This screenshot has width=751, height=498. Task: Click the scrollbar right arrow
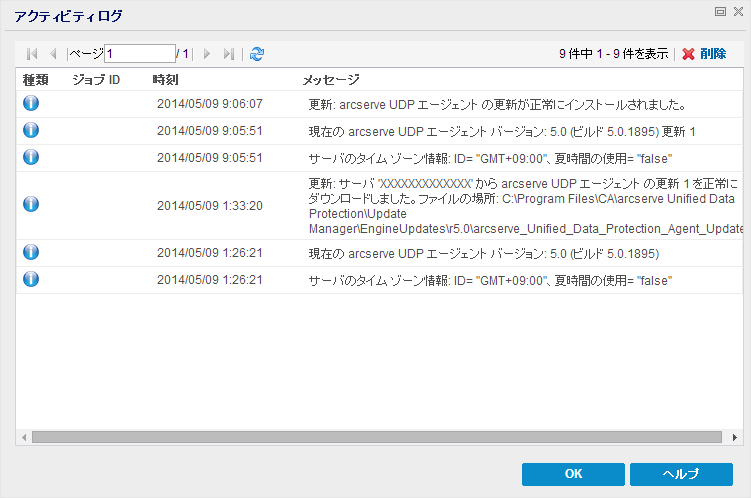click(x=735, y=437)
